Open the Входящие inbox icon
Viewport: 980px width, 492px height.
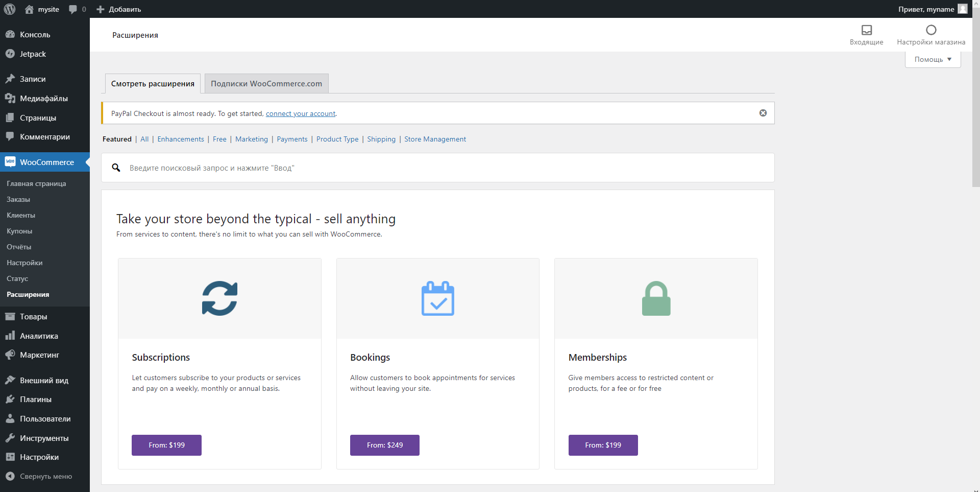(x=867, y=30)
